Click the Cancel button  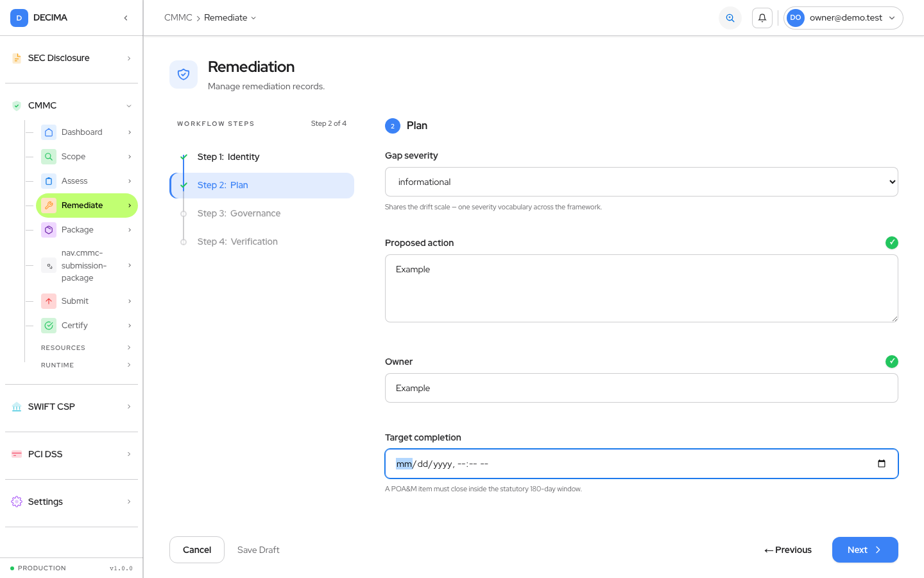[197, 550]
